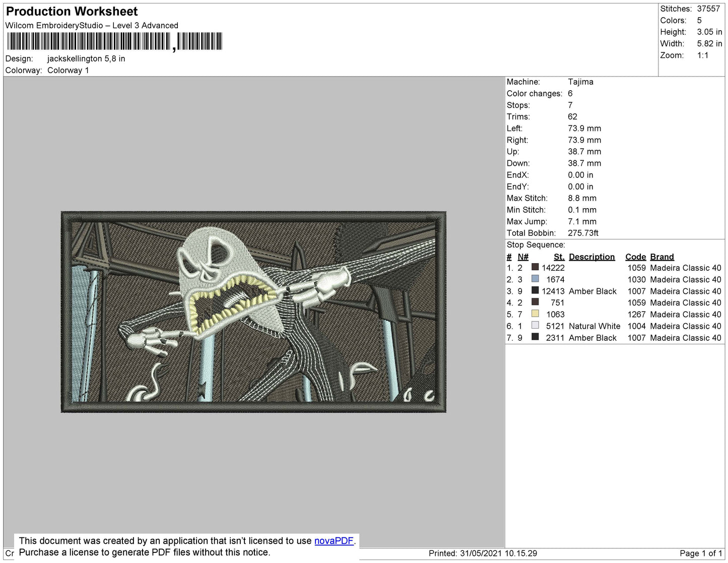The height and width of the screenshot is (563, 728).
Task: Click the barcode under the worksheet title
Action: tap(114, 41)
